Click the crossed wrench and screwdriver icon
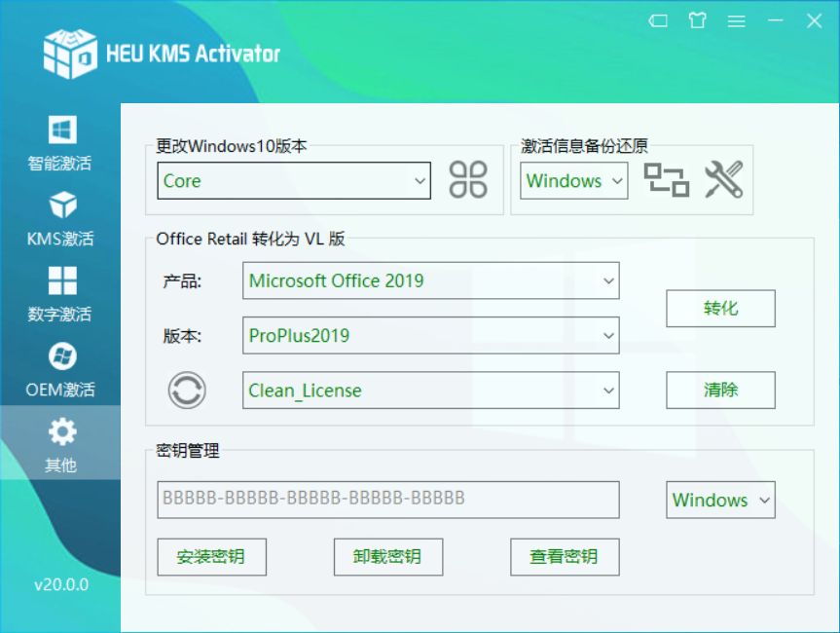Viewport: 840px width, 633px height. pos(723,180)
